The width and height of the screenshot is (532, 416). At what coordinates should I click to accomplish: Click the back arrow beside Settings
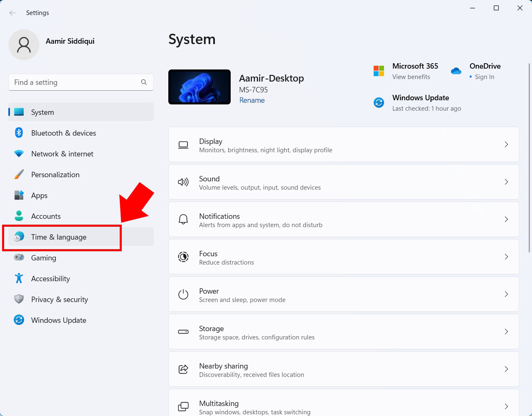click(12, 13)
